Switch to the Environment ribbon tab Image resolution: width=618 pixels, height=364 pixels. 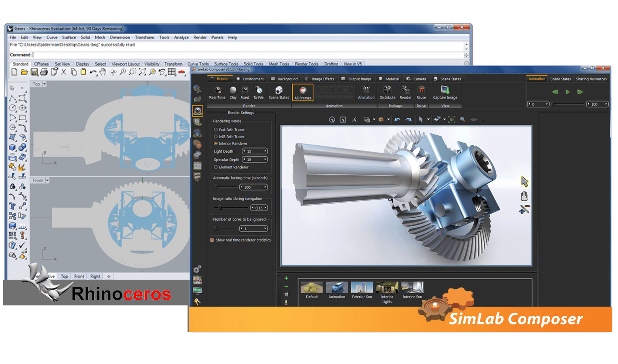click(250, 79)
